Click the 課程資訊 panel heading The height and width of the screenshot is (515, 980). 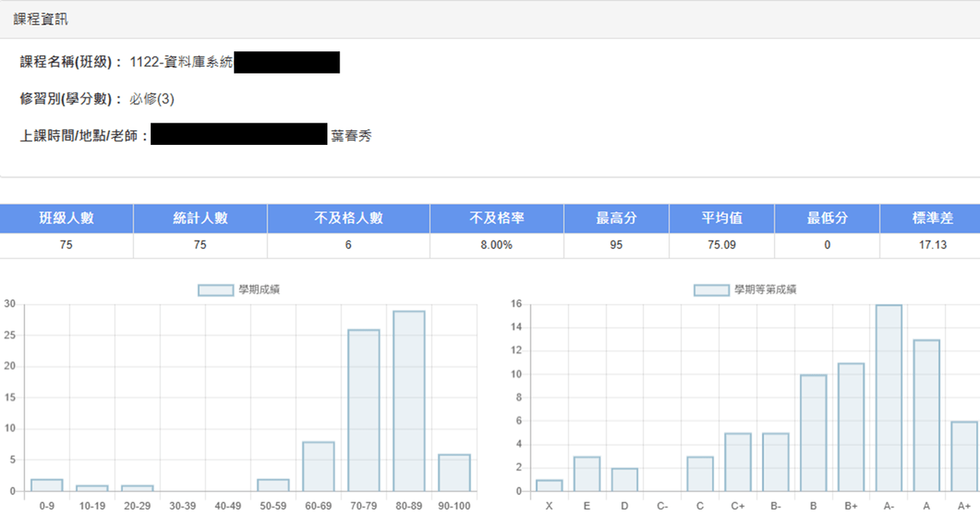41,20
